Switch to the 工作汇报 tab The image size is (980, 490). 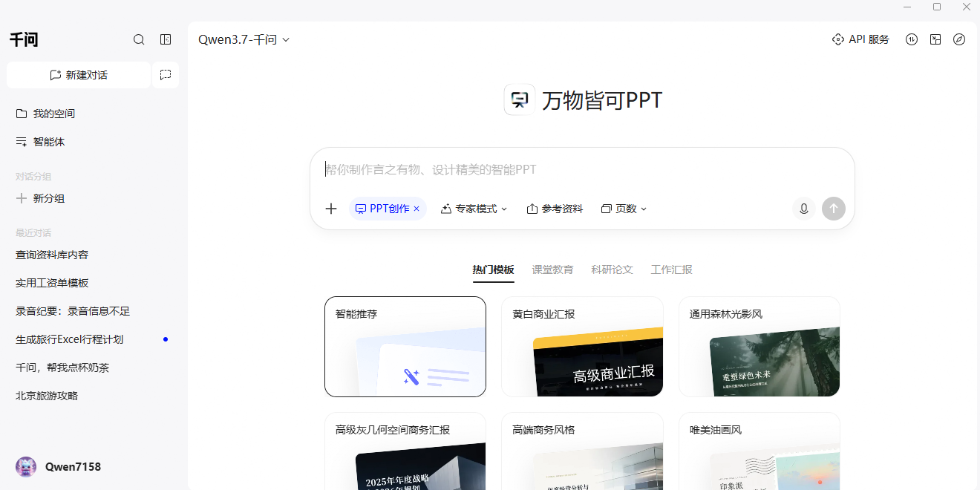click(671, 269)
